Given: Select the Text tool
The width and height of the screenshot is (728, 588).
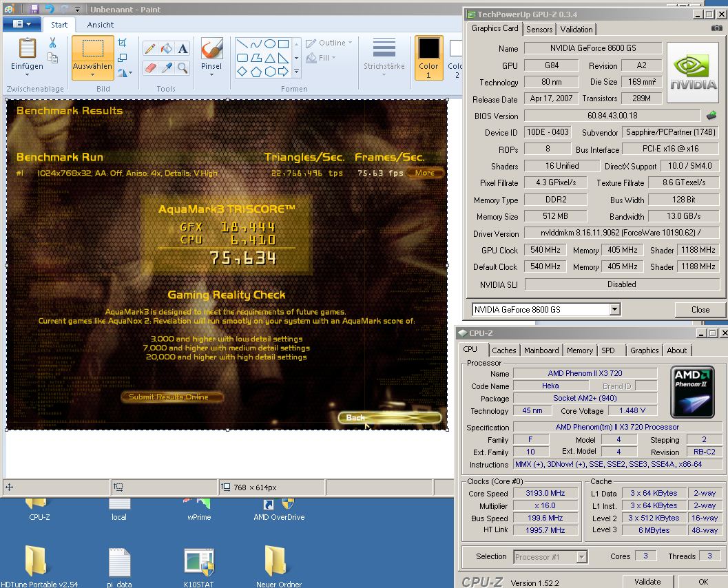Looking at the screenshot, I should 183,48.
